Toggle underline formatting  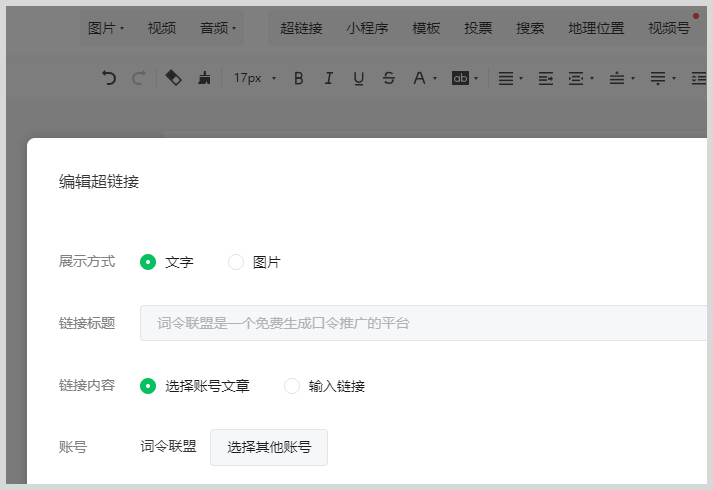click(x=358, y=79)
